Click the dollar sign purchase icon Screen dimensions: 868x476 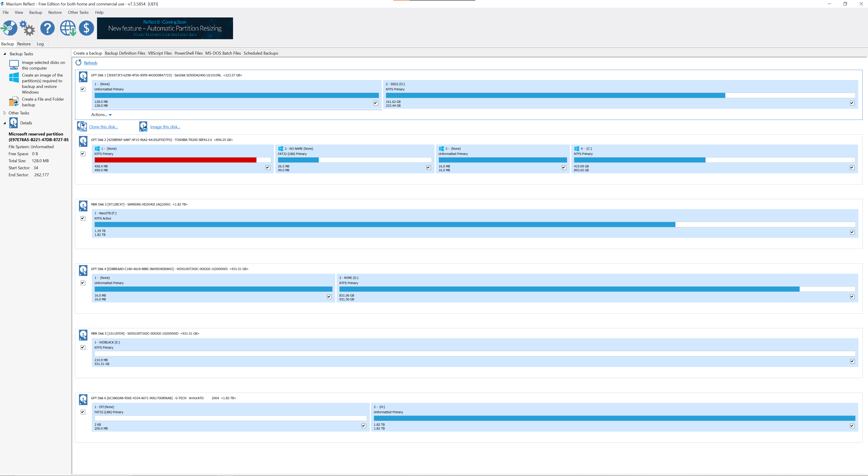point(87,28)
